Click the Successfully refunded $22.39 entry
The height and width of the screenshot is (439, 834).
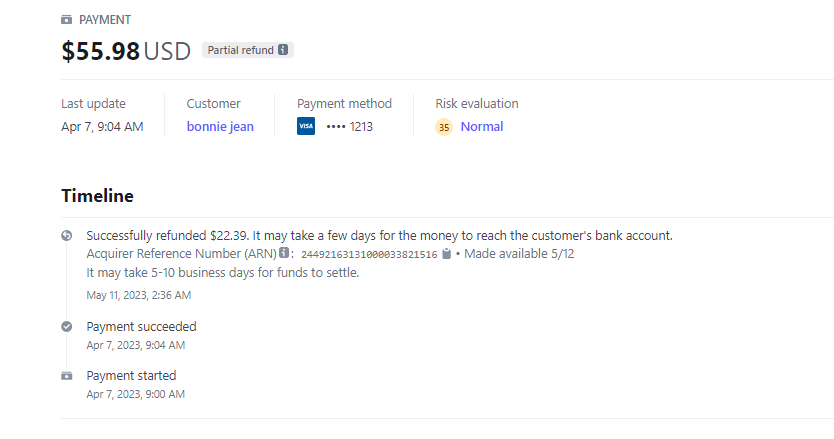pyautogui.click(x=379, y=236)
